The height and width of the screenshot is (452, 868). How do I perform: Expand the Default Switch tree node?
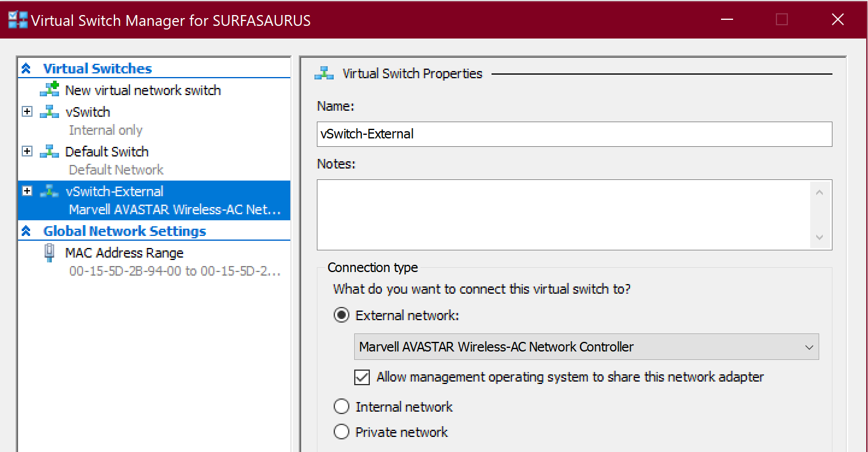point(27,152)
